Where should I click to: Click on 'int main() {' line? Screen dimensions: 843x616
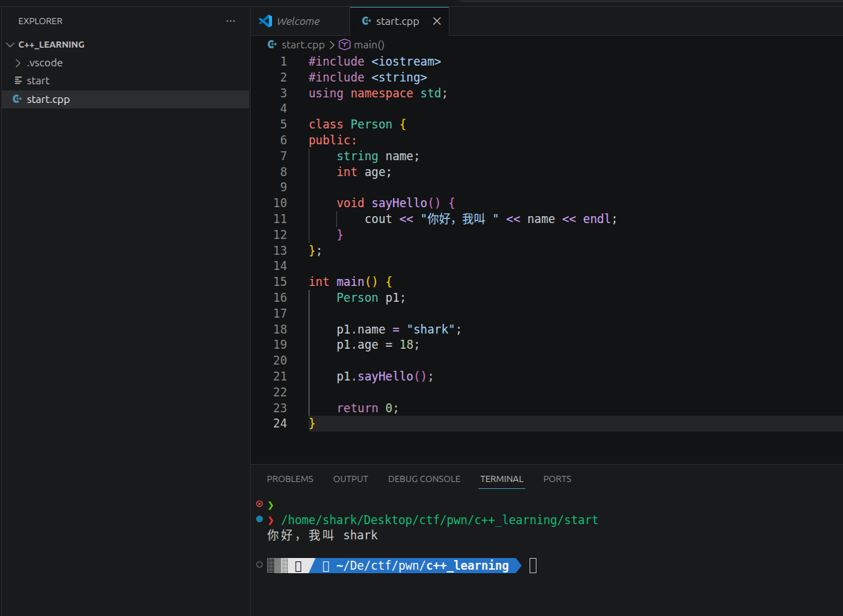tap(351, 282)
